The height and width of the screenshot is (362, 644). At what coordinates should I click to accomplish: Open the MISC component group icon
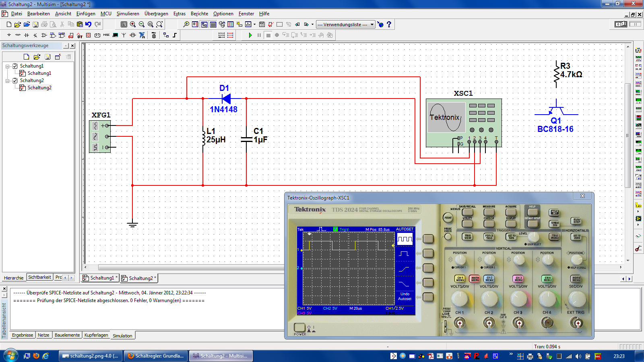click(x=106, y=35)
